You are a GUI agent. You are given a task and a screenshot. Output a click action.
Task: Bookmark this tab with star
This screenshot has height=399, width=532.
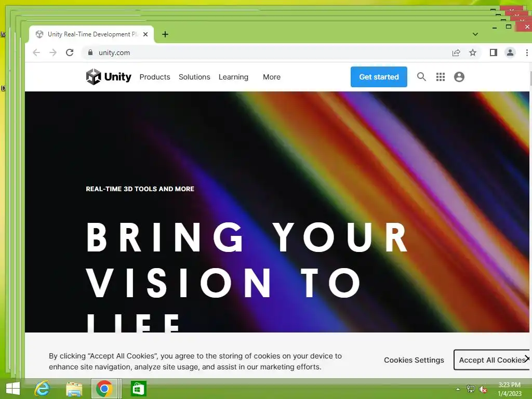click(473, 52)
